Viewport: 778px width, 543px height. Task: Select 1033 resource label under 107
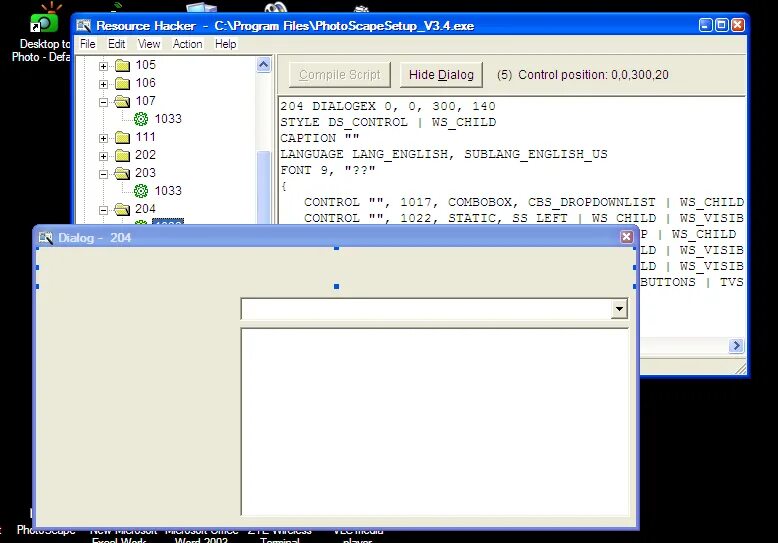pyautogui.click(x=168, y=119)
